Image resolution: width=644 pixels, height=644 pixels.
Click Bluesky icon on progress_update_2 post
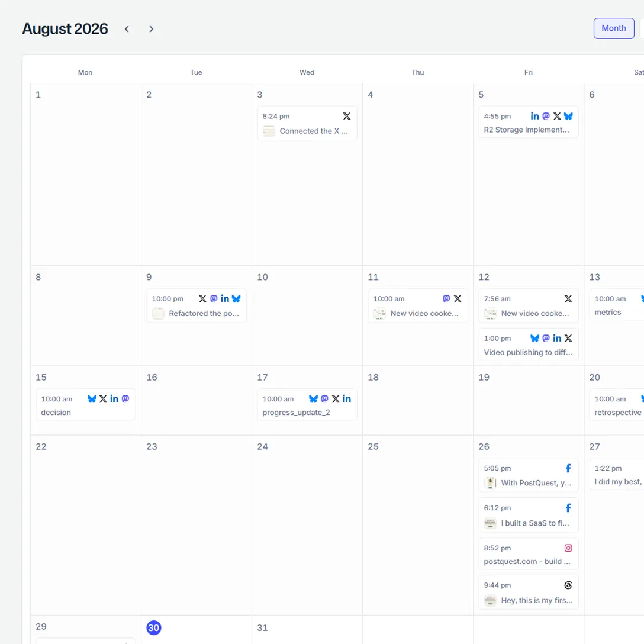313,399
